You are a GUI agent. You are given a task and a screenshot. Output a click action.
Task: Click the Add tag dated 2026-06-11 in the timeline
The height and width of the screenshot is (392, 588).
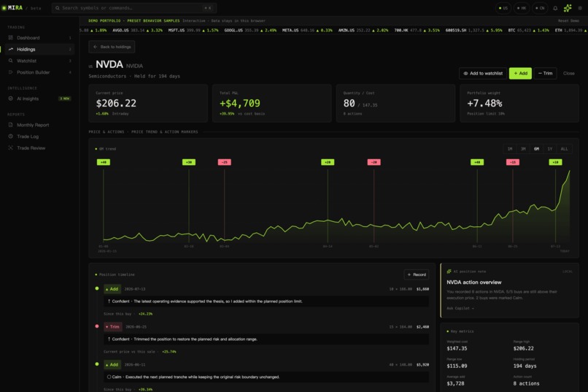pyautogui.click(x=112, y=364)
